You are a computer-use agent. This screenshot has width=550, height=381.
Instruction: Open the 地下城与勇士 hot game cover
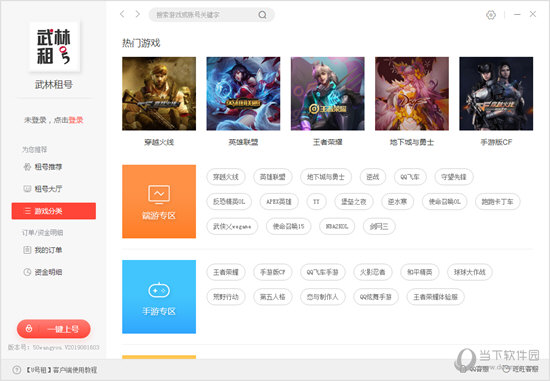coord(412,94)
